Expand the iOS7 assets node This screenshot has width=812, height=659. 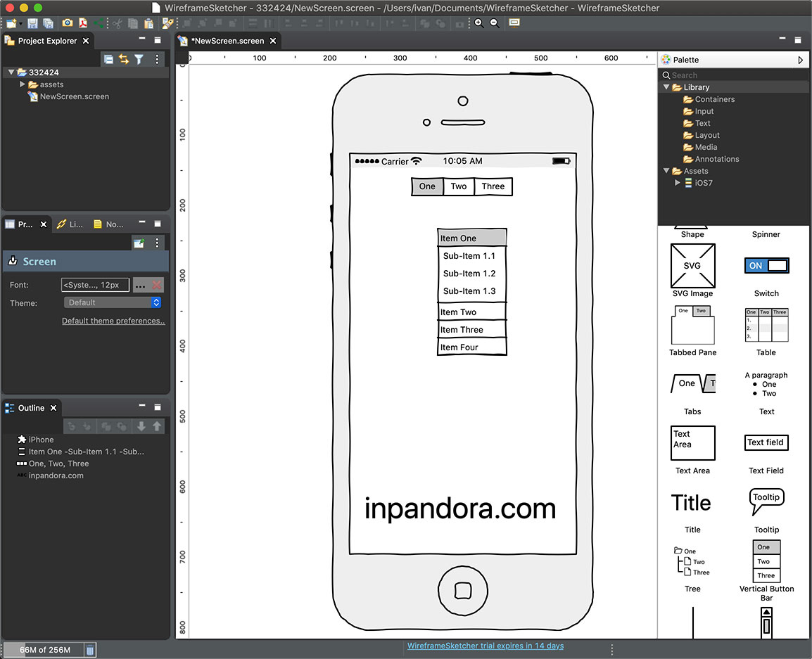[x=678, y=183]
